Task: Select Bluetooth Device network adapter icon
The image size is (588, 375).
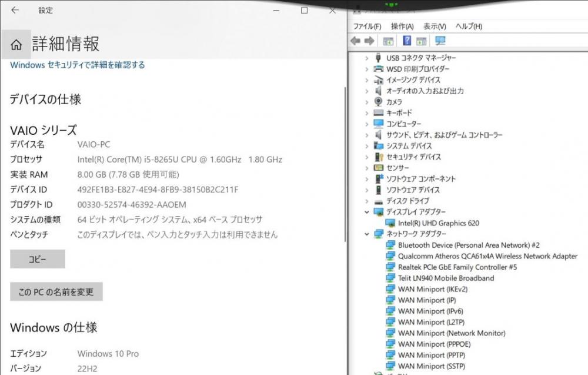Action: coord(390,245)
